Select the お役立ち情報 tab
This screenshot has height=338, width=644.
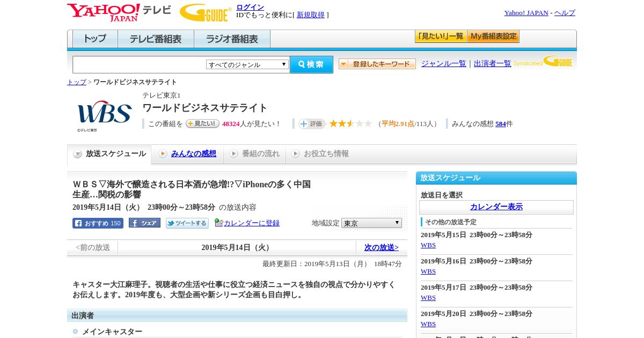320,154
